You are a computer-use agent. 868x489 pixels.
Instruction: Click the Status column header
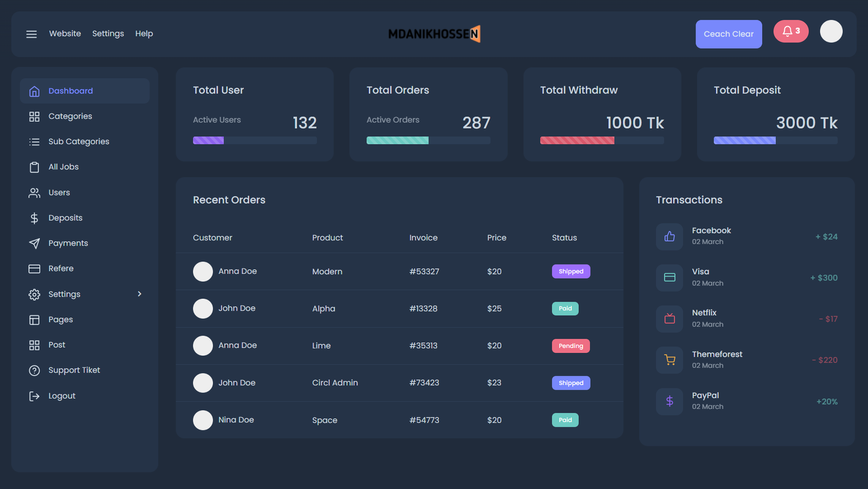(564, 237)
